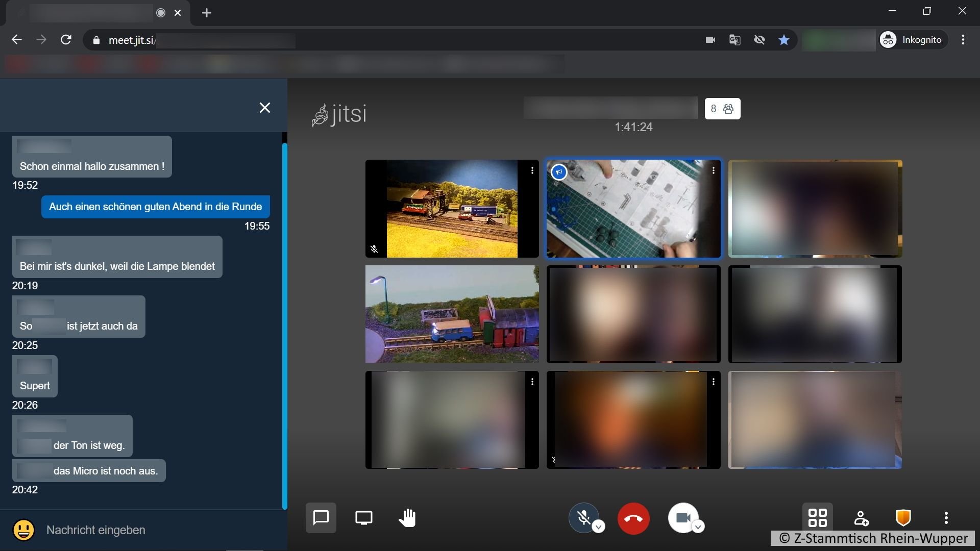Turn the camera off
980x551 pixels.
click(x=682, y=518)
